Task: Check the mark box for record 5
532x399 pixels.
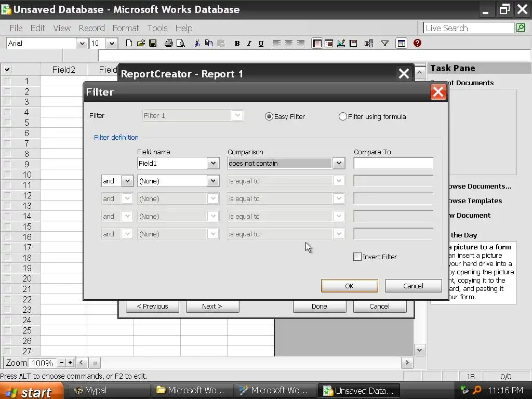Action: (7, 123)
